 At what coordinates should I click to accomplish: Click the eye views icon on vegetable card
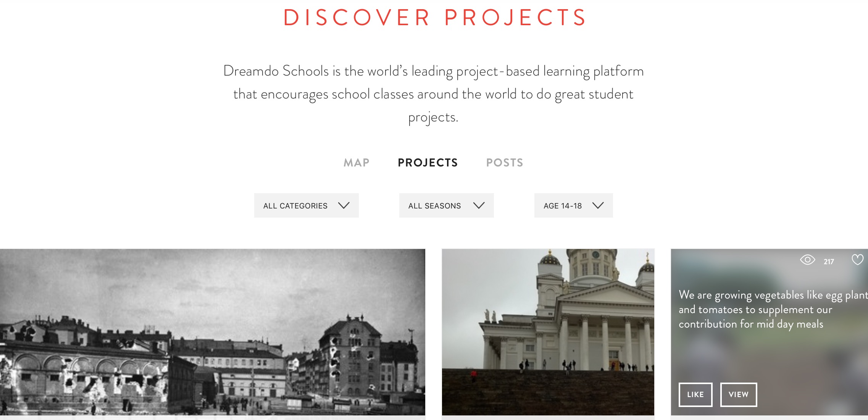tap(807, 260)
